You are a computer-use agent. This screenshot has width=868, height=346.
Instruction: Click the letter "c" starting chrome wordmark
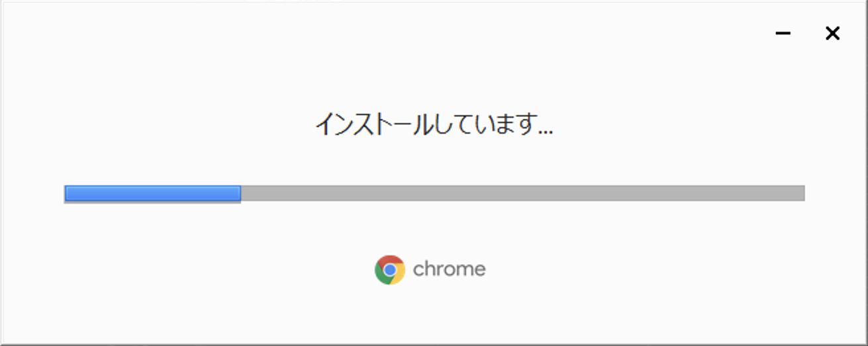[x=418, y=271]
